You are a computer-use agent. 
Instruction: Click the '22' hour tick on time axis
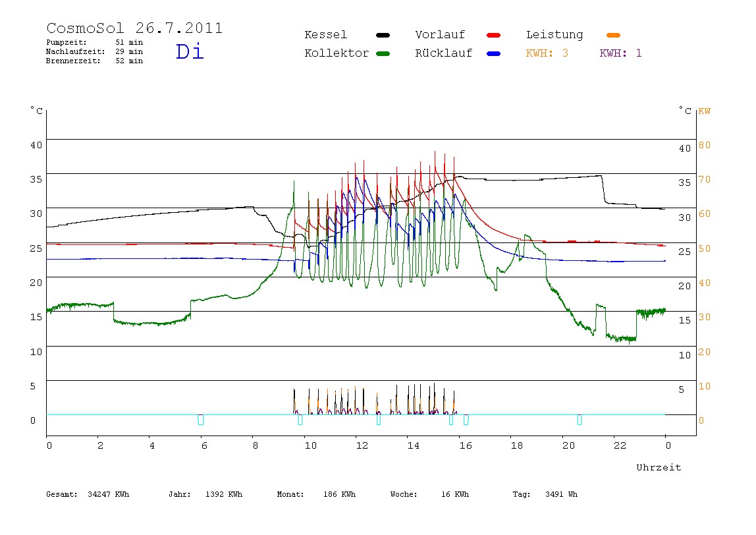tap(620, 445)
